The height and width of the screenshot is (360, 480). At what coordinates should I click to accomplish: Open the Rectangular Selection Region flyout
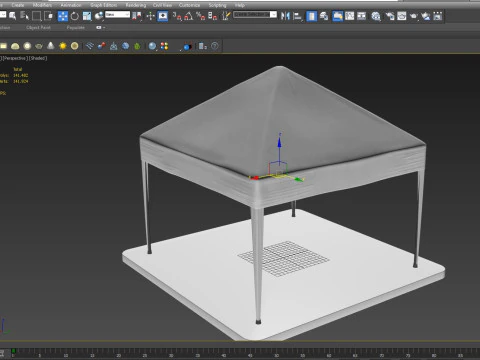37,16
